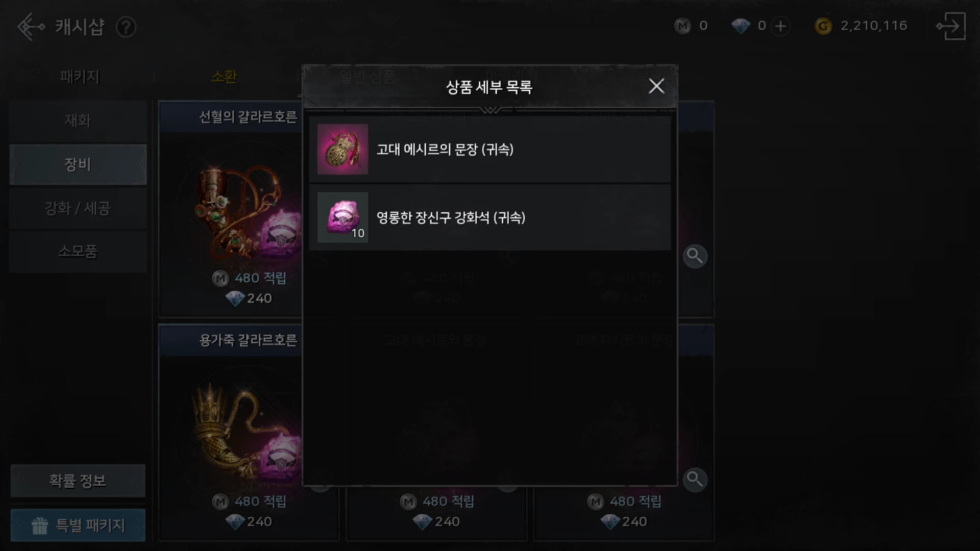Click the upper magnifier preview icon
This screenshot has width=980, height=551.
pyautogui.click(x=695, y=256)
